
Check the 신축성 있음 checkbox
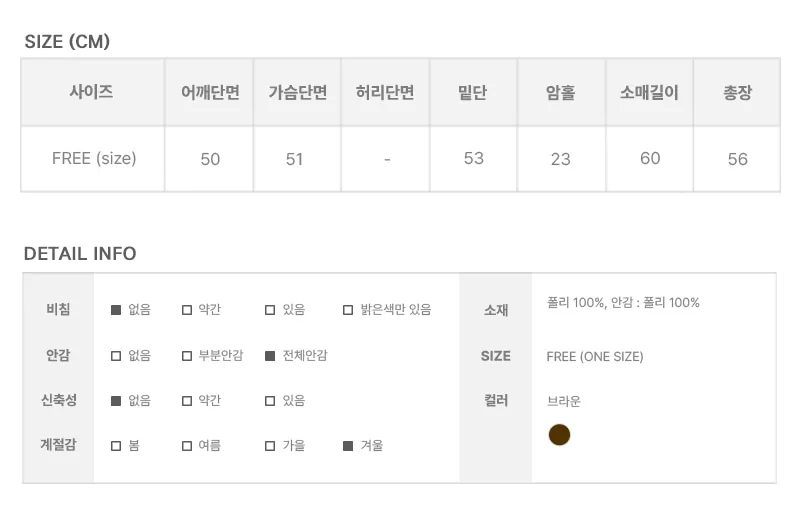(x=270, y=401)
